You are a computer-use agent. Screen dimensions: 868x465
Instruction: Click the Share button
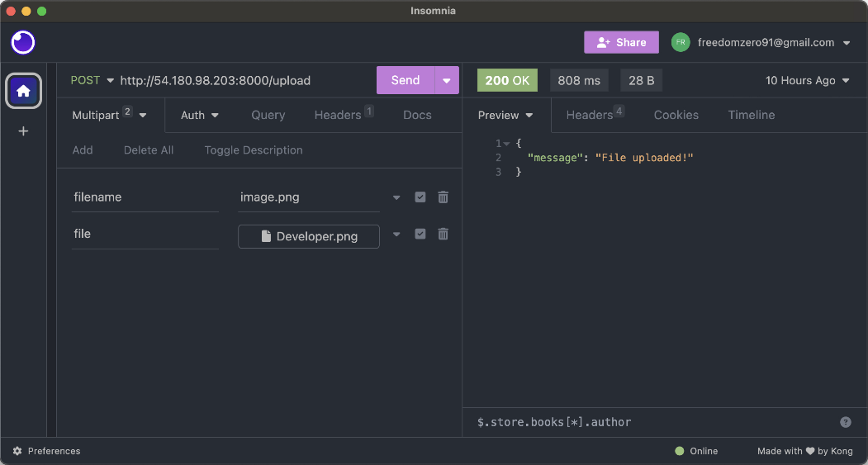(x=621, y=43)
